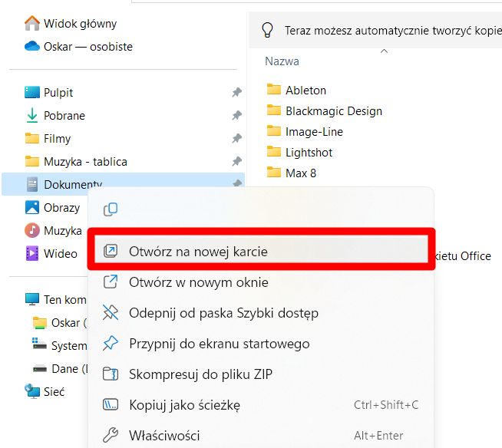
Task: Click the pin icon beside Muzyka - tablica
Action: [x=236, y=162]
